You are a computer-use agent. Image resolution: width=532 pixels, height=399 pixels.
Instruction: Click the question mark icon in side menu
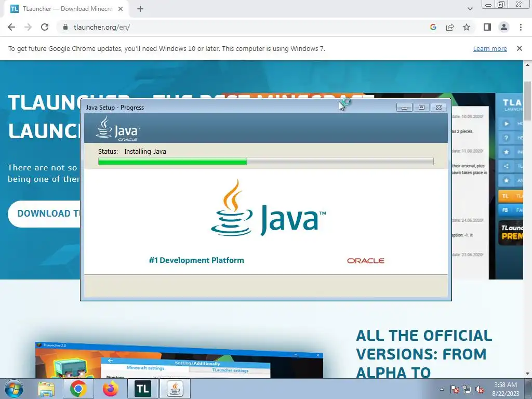(x=506, y=138)
